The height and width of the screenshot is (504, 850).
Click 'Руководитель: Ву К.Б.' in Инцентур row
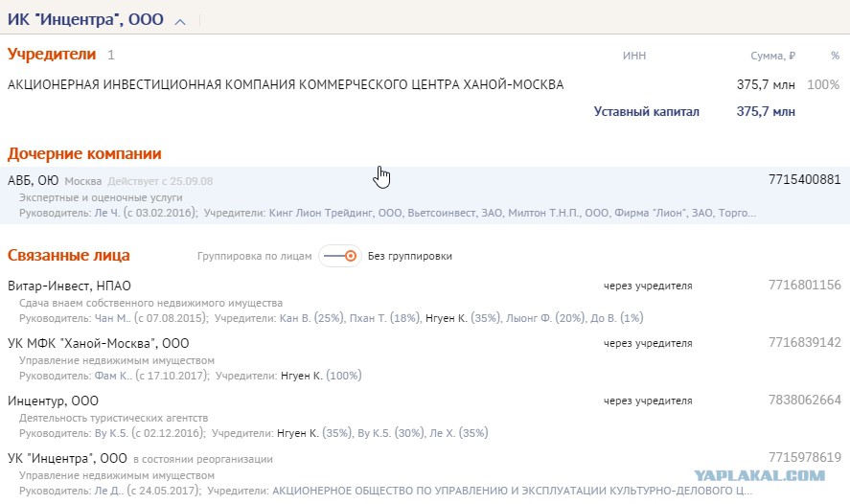click(x=74, y=433)
